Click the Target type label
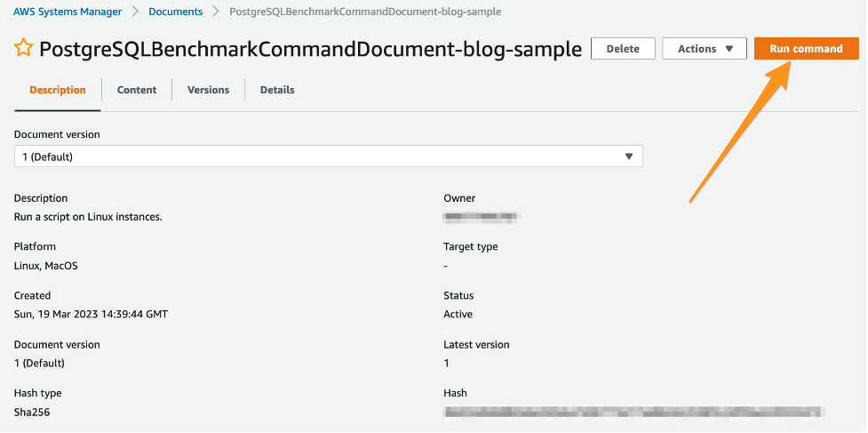The width and height of the screenshot is (868, 433). pyautogui.click(x=471, y=246)
